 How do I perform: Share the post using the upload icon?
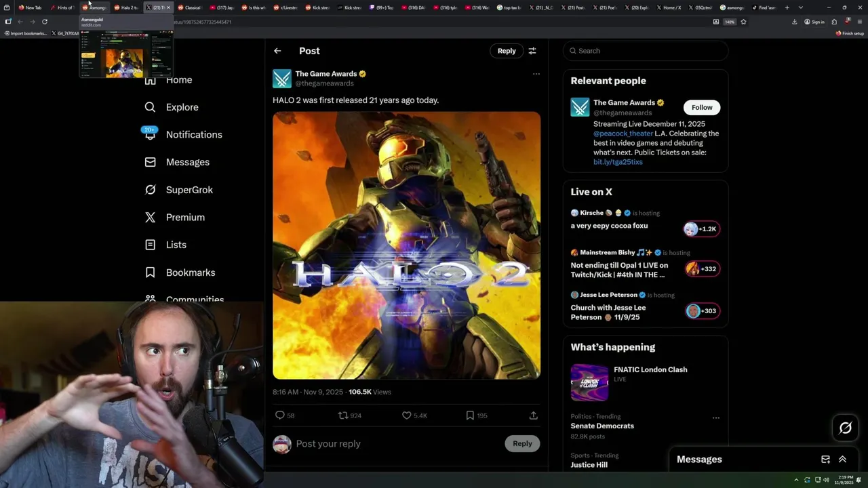point(534,415)
